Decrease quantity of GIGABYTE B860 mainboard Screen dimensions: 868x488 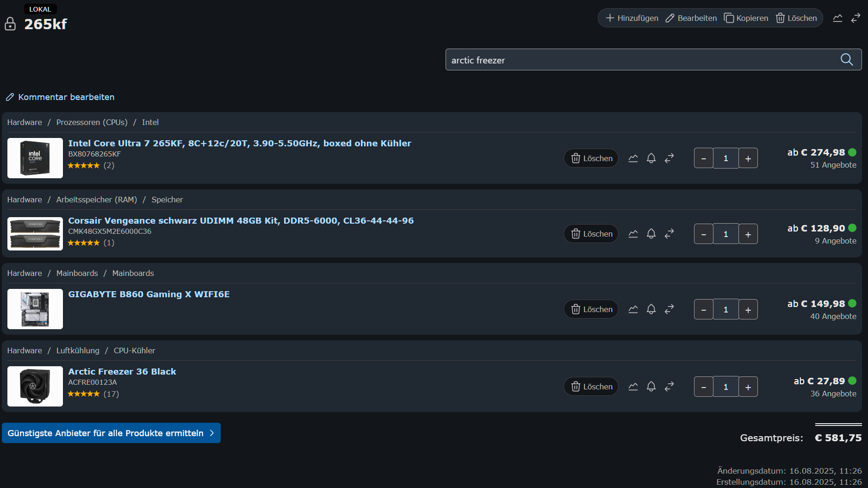(x=704, y=309)
